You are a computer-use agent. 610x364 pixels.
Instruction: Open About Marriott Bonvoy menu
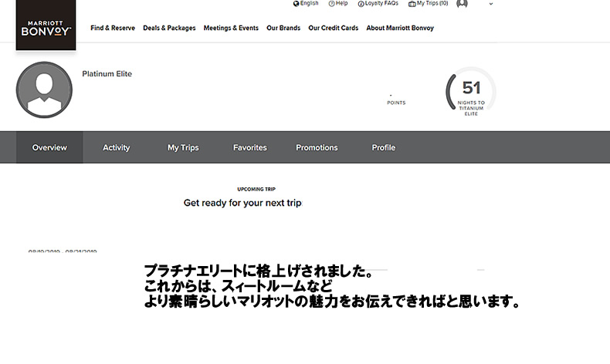[400, 28]
